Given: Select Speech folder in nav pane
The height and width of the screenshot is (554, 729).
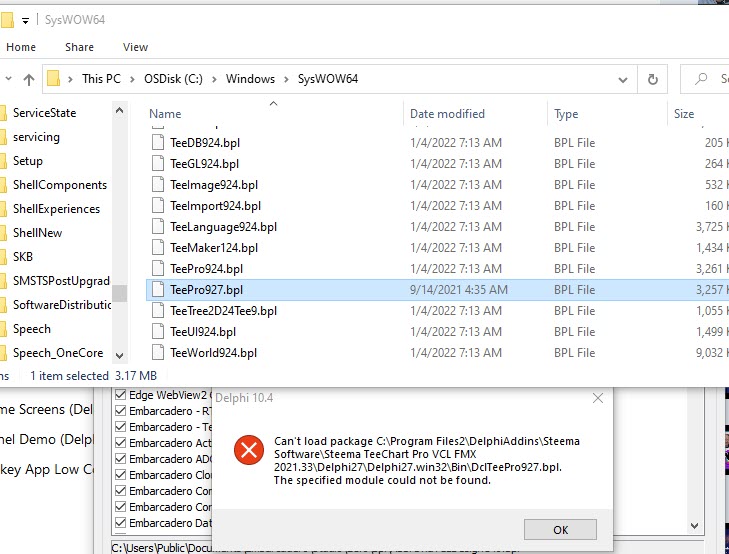Looking at the screenshot, I should (32, 329).
